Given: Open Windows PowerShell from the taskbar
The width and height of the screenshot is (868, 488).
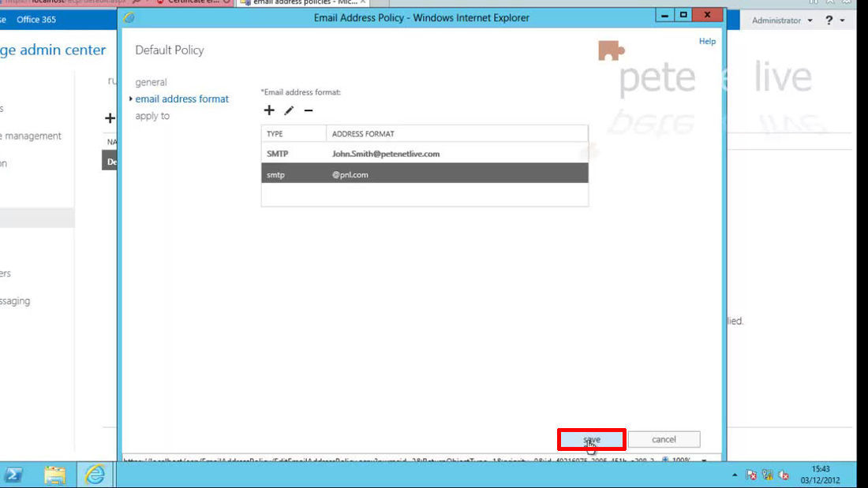Looking at the screenshot, I should click(x=14, y=474).
